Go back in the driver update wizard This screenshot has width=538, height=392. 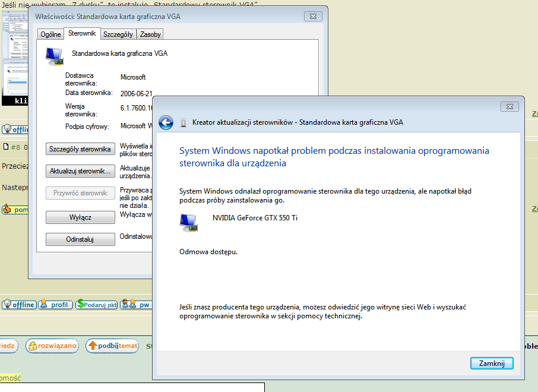click(x=166, y=122)
